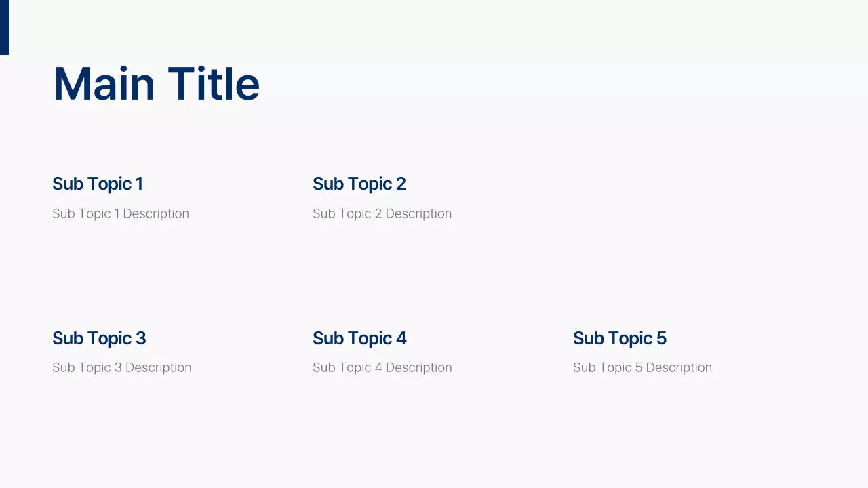868x488 pixels.
Task: Select the "Sub Topic 4 Description" text
Action: pyautogui.click(x=382, y=367)
